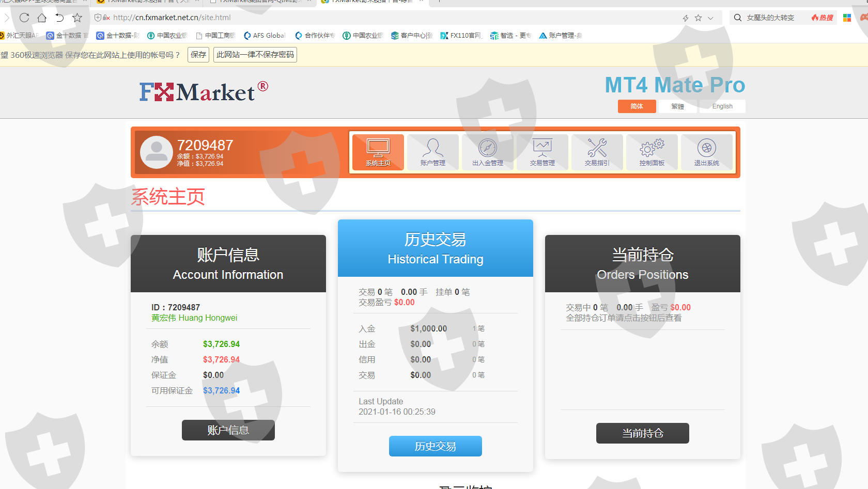The height and width of the screenshot is (489, 868).
Task: Reload the page with the refresh icon
Action: coord(24,18)
